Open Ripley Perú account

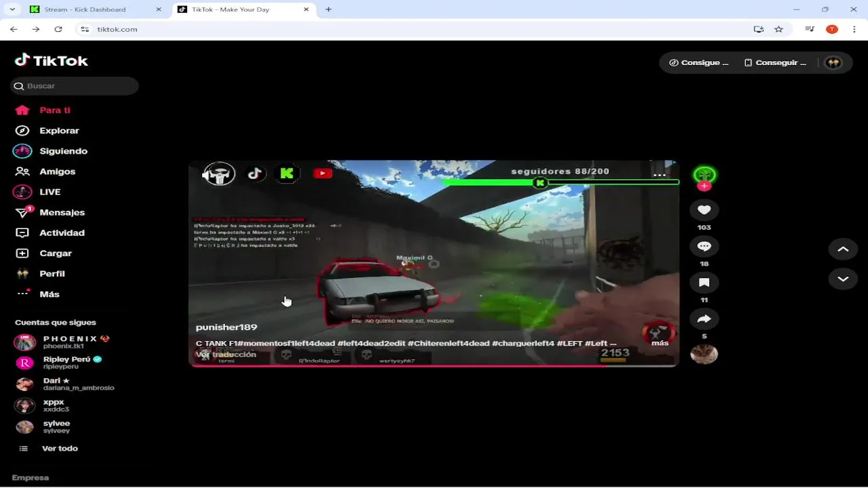[x=58, y=363]
